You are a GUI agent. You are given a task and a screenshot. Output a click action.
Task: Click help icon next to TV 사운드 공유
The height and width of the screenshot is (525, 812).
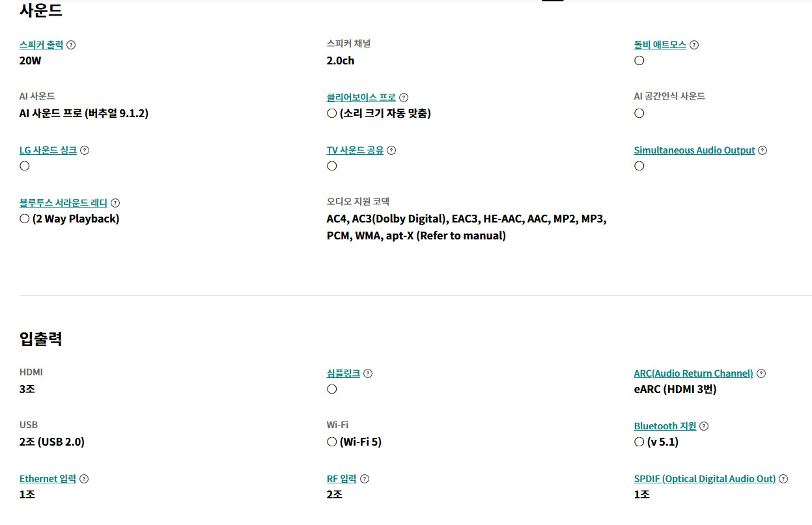coord(391,150)
